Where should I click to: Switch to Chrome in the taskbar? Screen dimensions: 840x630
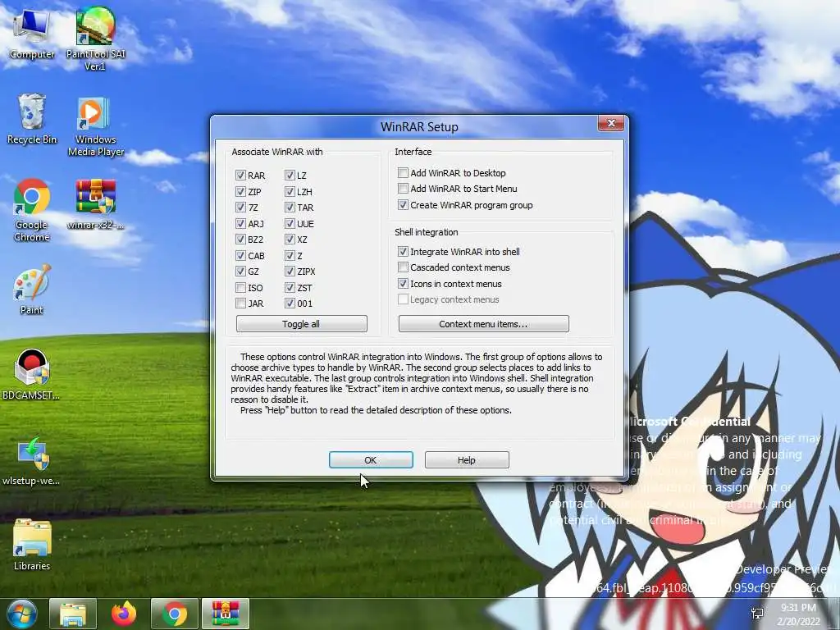click(x=175, y=614)
